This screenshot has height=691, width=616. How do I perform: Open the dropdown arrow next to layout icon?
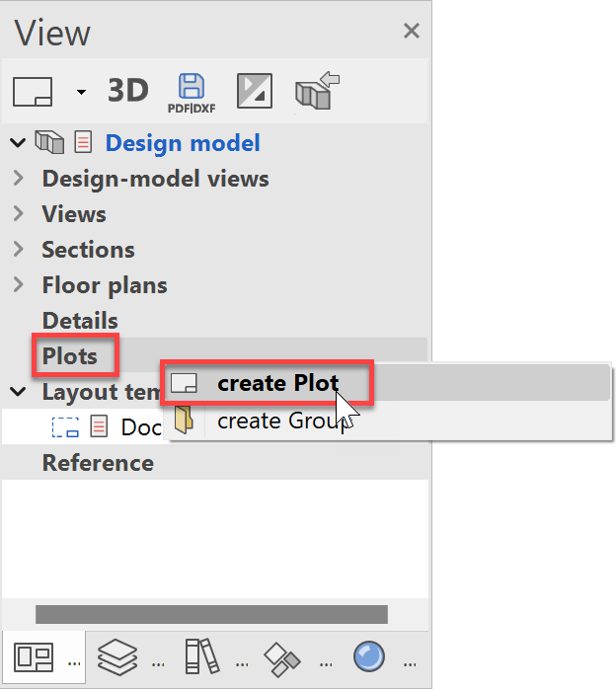81,92
